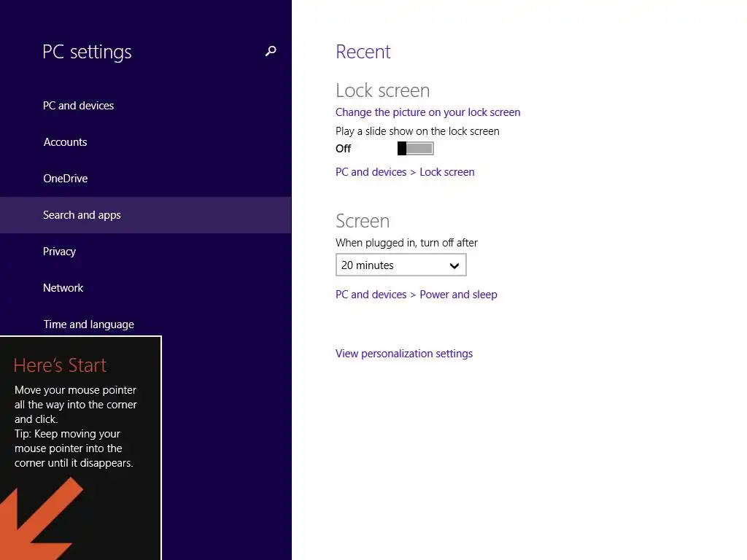Open PC and devices settings
The height and width of the screenshot is (560, 747).
tap(78, 106)
